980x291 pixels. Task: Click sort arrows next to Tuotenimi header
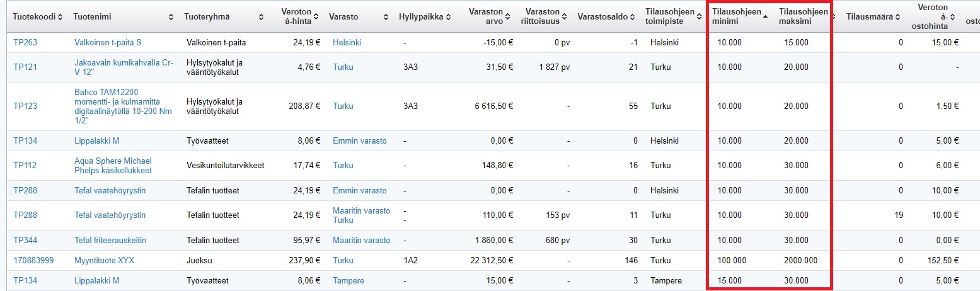click(171, 17)
